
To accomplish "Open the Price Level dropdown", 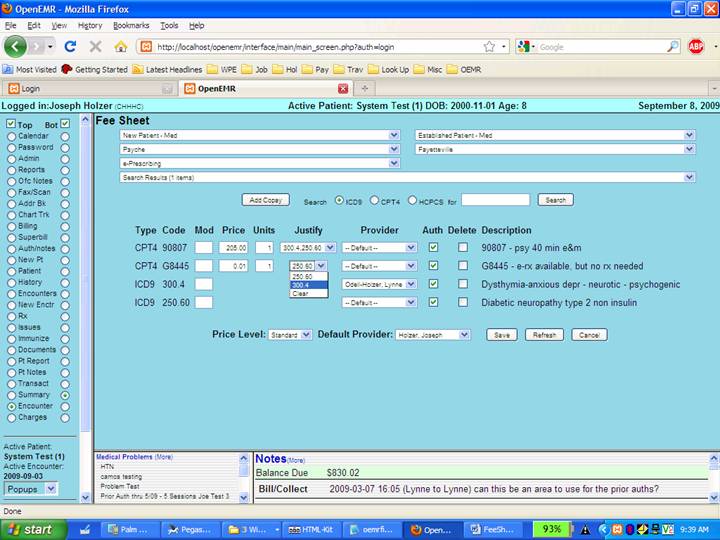I will click(x=290, y=335).
